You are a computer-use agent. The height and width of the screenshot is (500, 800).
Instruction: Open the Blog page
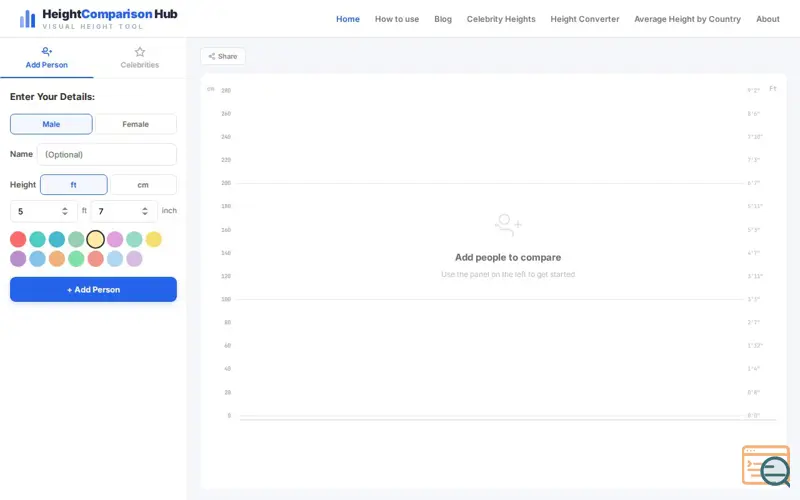(443, 19)
